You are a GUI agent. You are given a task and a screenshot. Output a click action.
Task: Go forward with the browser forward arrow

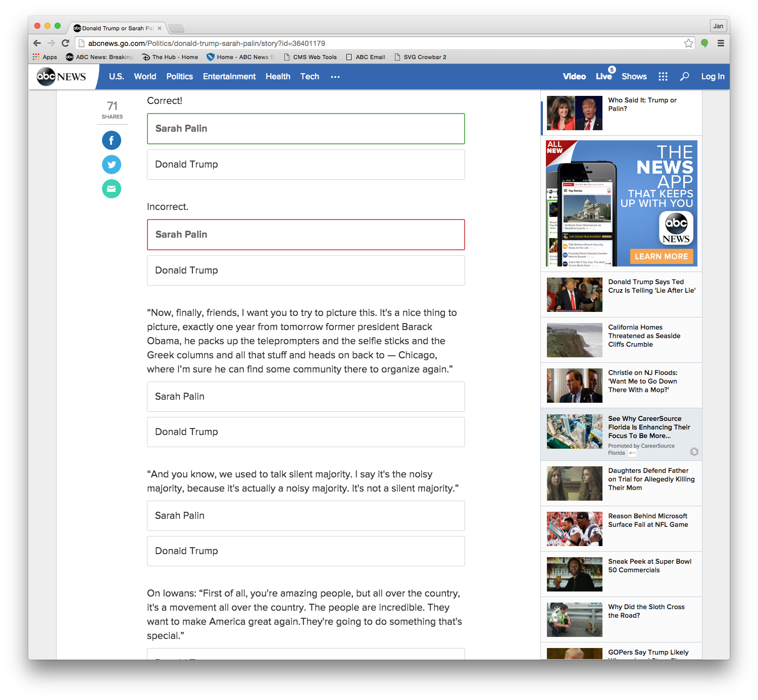(x=51, y=43)
